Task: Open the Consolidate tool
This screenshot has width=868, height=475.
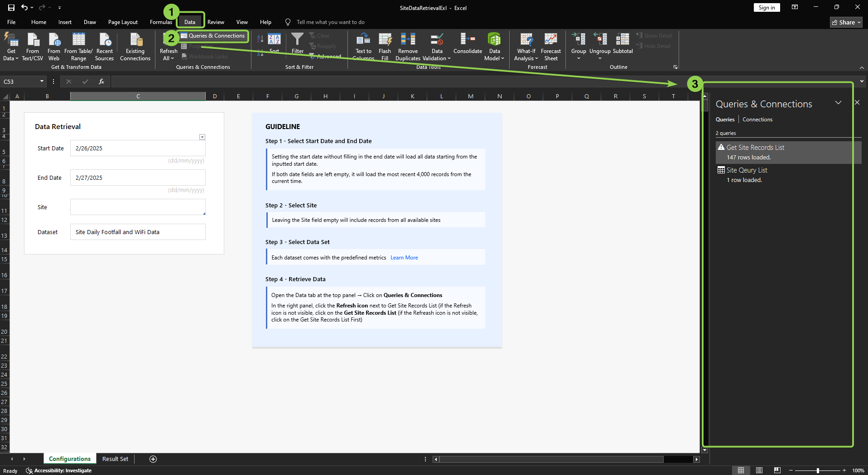Action: (468, 43)
